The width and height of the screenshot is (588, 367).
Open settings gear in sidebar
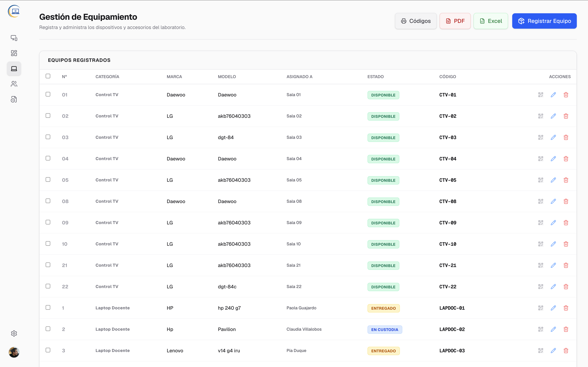pyautogui.click(x=14, y=333)
